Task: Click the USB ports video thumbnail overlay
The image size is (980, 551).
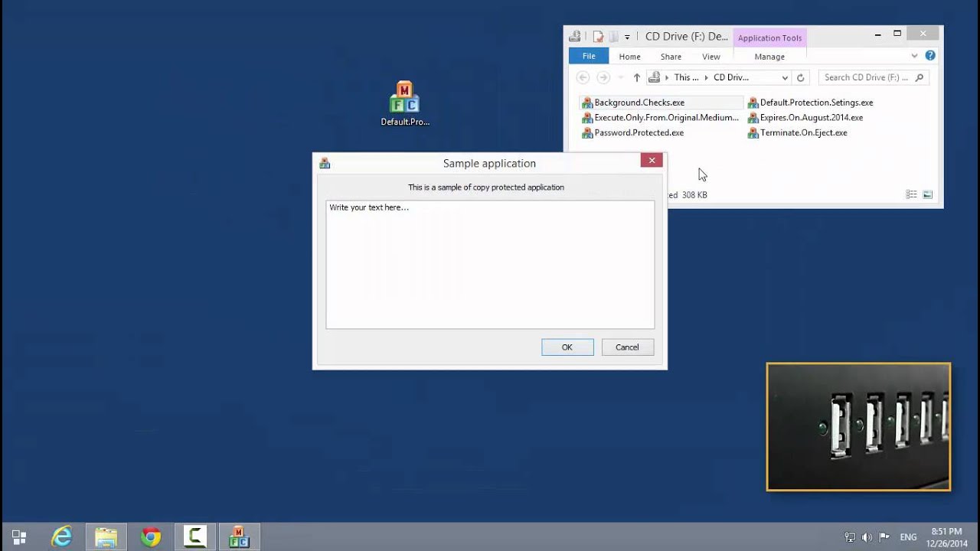Action: (x=858, y=427)
